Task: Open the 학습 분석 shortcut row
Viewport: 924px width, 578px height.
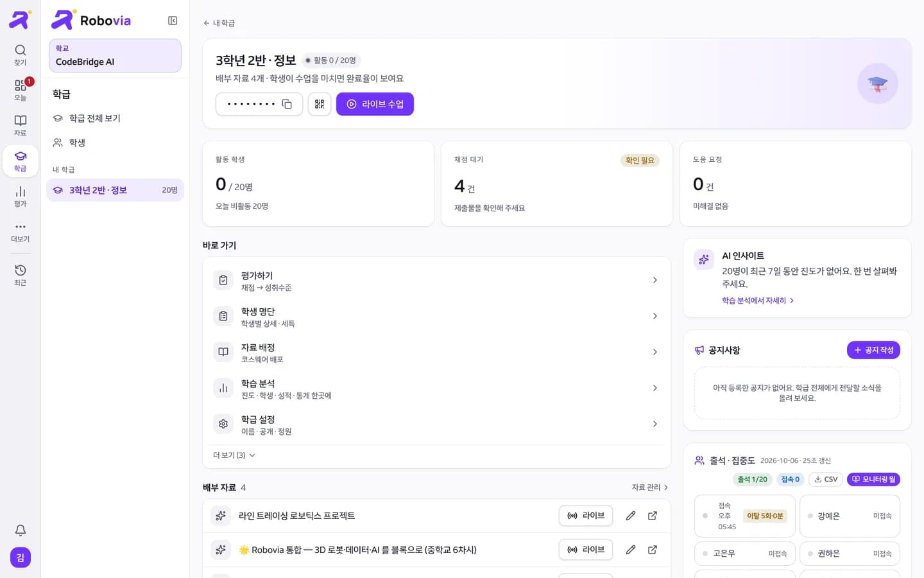Action: pos(436,389)
